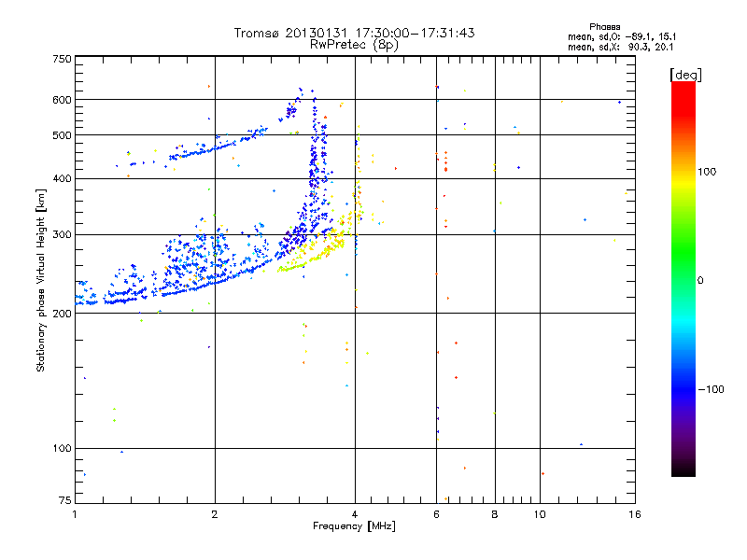Click x-axis tick label '8'
Viewport: 747px width, 560px height.
(495, 514)
